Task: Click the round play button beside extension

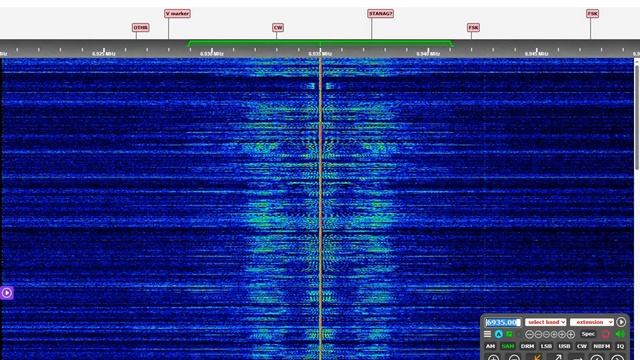Action: coord(621,322)
